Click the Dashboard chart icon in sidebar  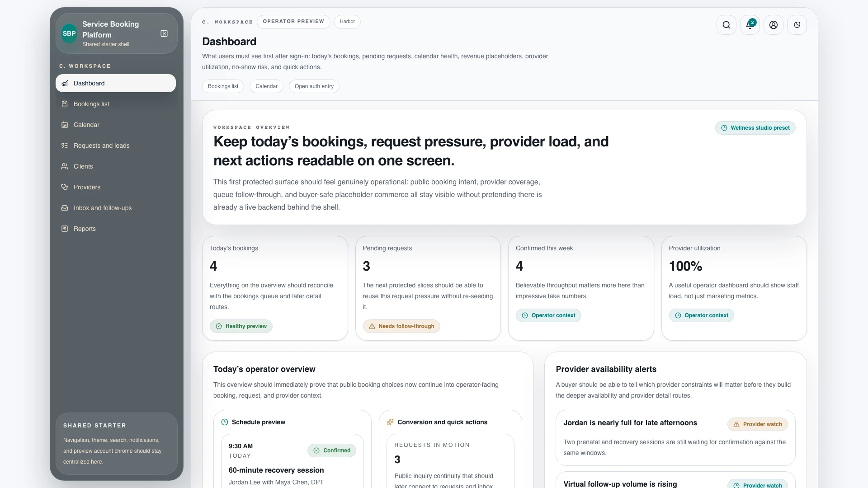[x=65, y=83]
